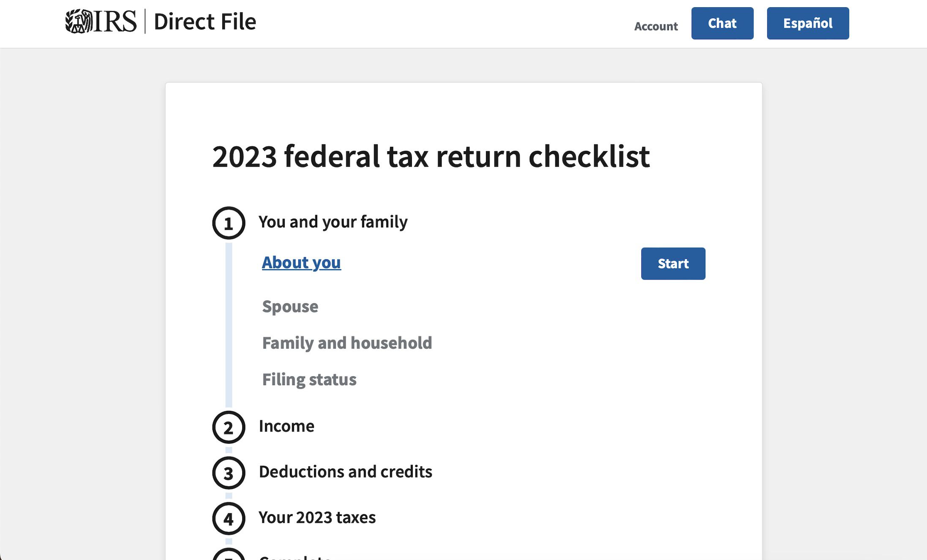
Task: Click the About you link
Action: (300, 262)
